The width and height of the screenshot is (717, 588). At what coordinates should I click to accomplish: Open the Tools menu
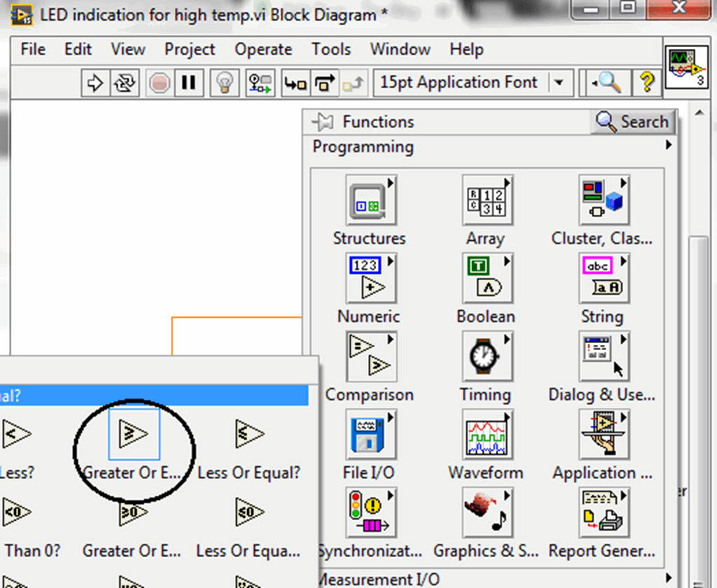click(330, 49)
